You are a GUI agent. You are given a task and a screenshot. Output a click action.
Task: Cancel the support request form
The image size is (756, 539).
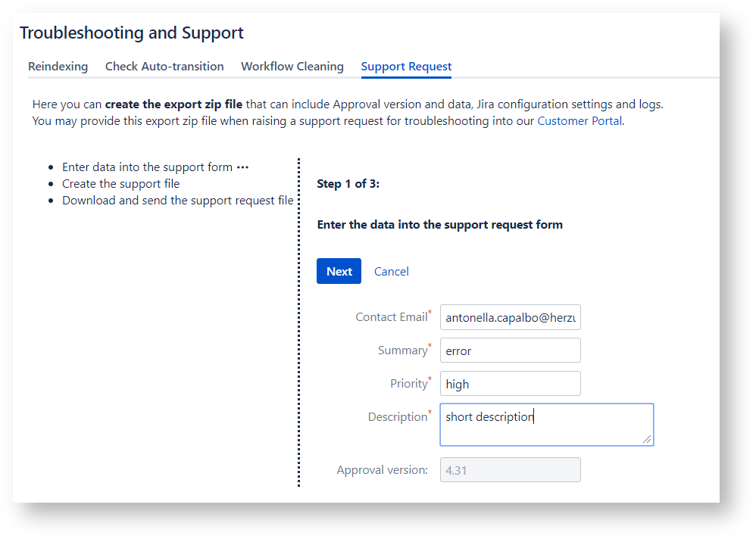[x=392, y=272]
